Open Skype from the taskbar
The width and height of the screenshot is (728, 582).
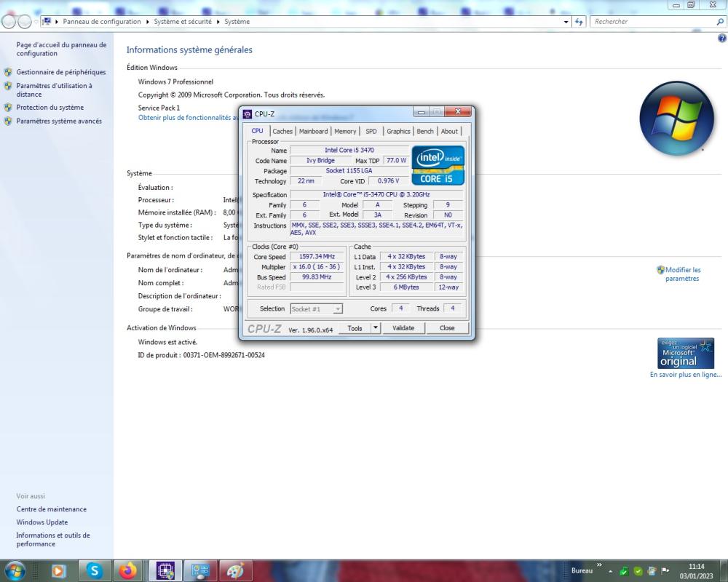point(93,571)
